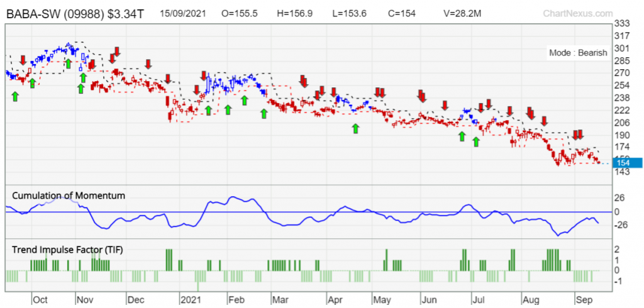
Task: Click the Jun month label on time axis
Action: [x=429, y=299]
